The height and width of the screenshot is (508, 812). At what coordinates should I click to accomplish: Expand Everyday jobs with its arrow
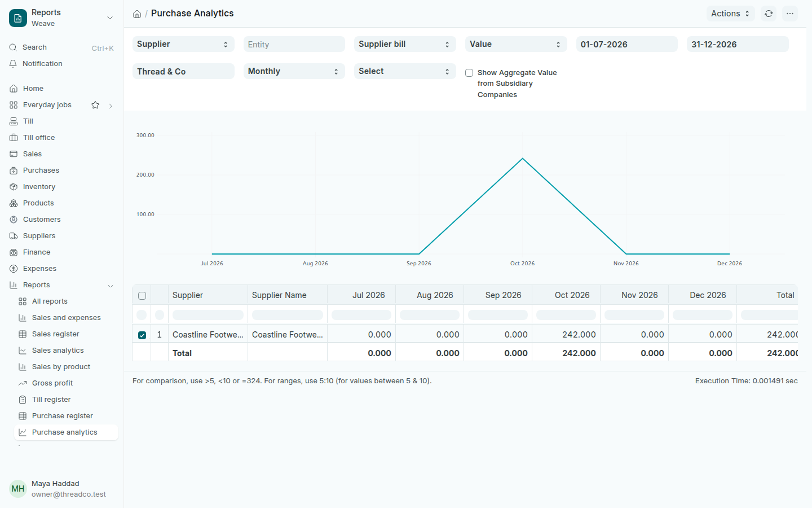click(111, 106)
